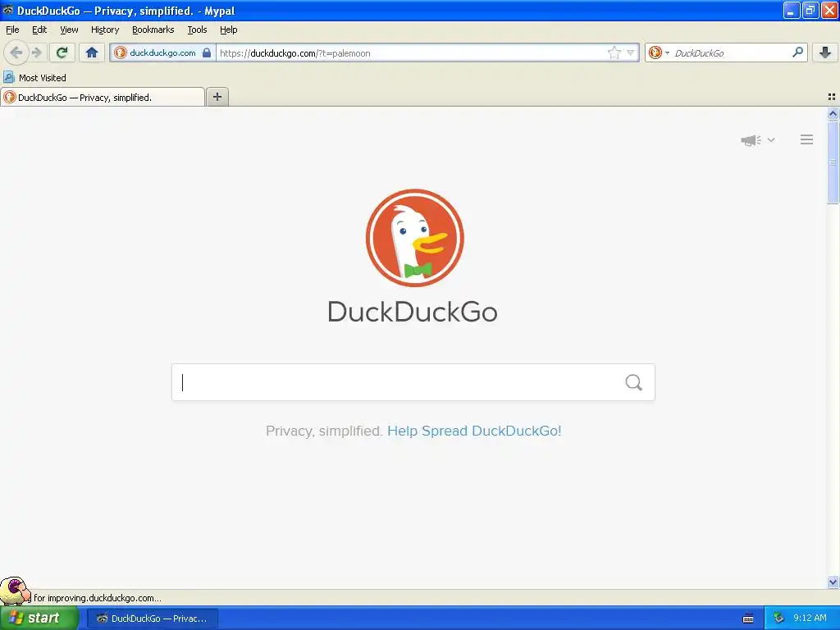Open the File menu
This screenshot has height=630, width=840.
click(12, 30)
